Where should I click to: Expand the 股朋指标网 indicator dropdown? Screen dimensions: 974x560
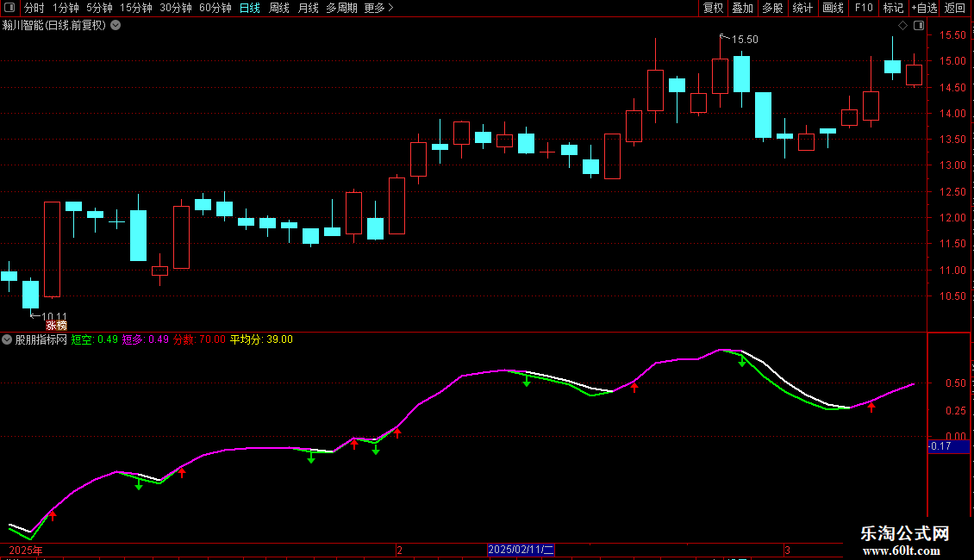pos(7,339)
